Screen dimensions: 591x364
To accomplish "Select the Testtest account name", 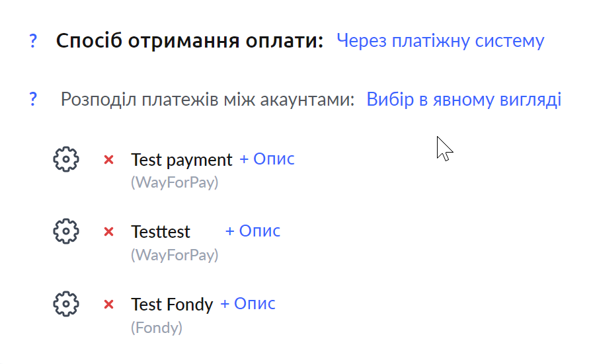I will click(x=161, y=232).
